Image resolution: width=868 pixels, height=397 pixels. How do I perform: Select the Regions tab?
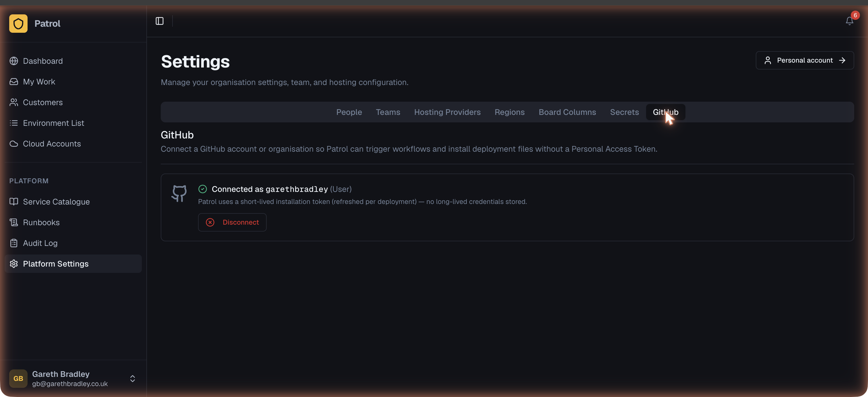pyautogui.click(x=509, y=112)
